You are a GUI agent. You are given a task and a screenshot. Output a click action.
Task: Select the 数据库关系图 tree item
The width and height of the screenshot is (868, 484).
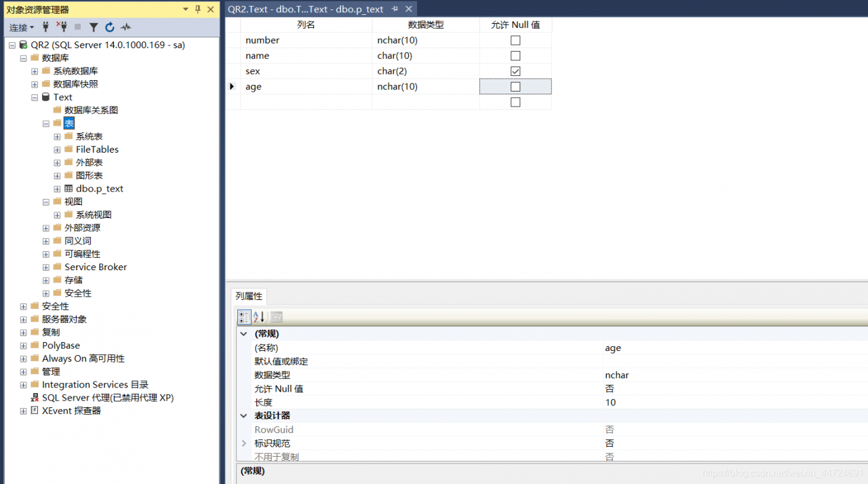point(91,110)
